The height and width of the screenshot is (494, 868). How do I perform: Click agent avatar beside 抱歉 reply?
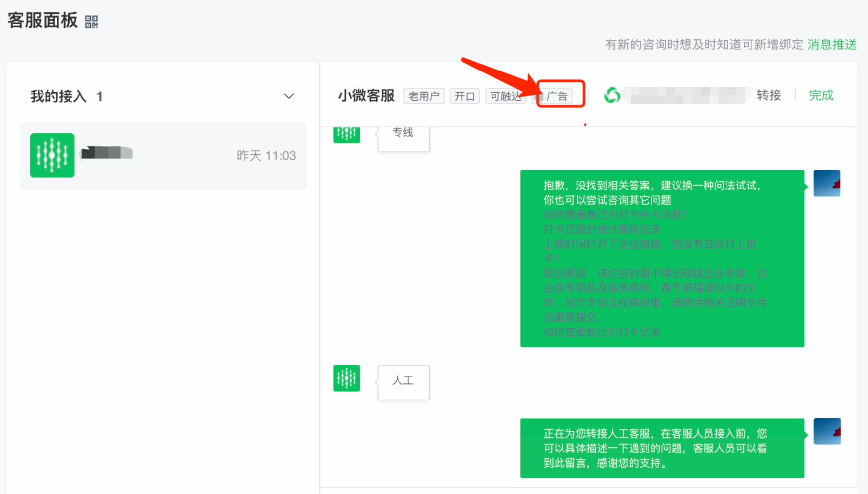point(826,184)
